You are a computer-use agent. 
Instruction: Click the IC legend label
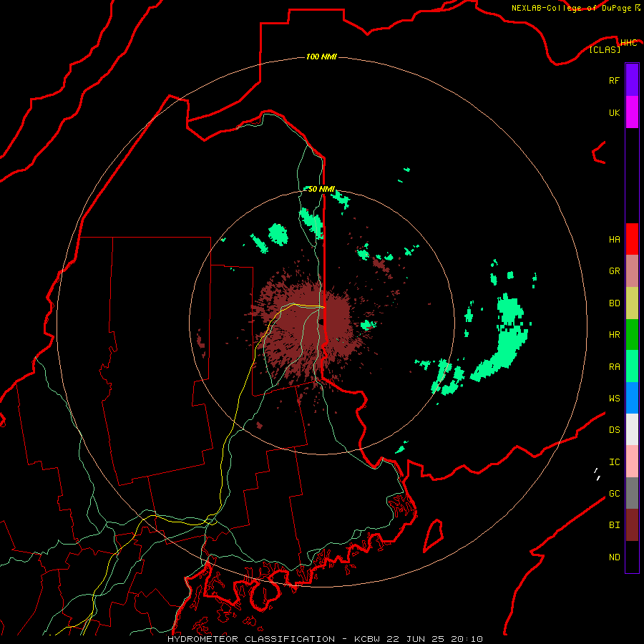[x=614, y=462]
